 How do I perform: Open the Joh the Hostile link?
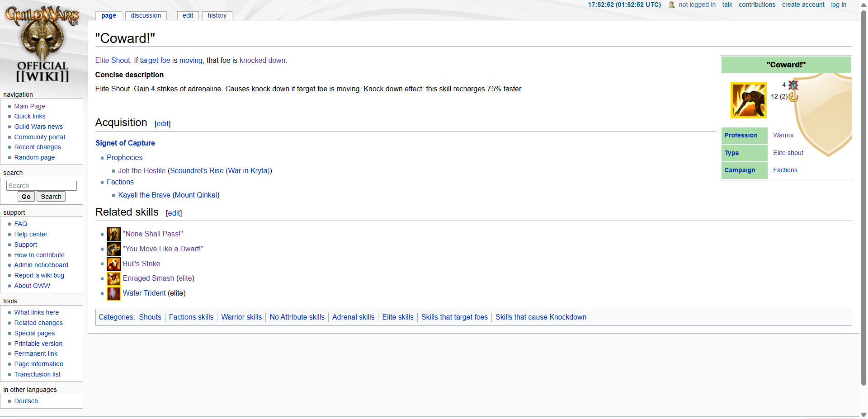point(142,170)
